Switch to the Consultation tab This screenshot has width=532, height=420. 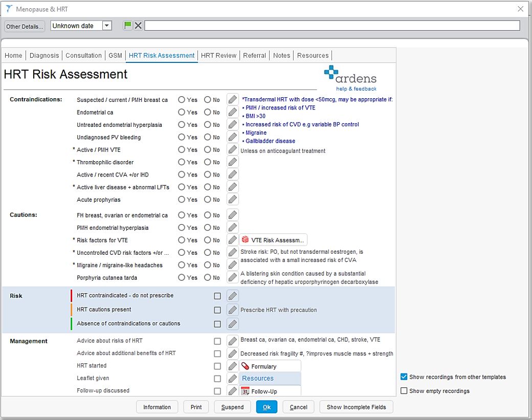pyautogui.click(x=83, y=55)
